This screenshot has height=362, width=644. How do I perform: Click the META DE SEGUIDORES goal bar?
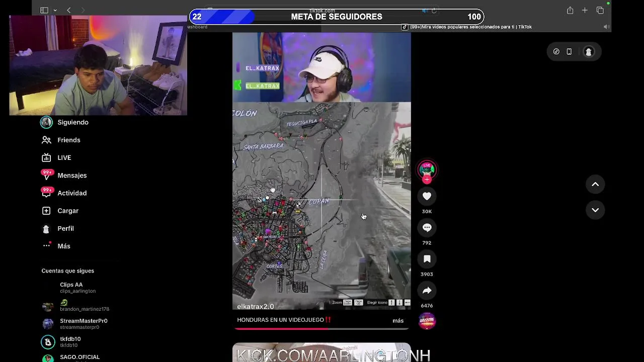pyautogui.click(x=337, y=17)
